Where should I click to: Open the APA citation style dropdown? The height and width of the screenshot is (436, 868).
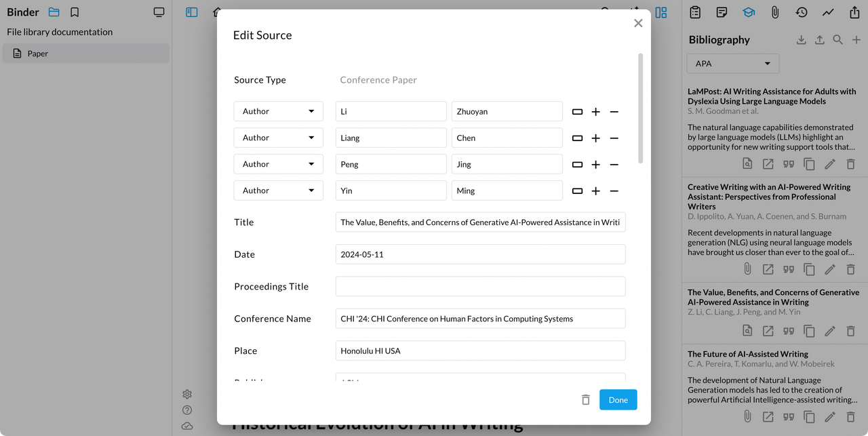[733, 64]
